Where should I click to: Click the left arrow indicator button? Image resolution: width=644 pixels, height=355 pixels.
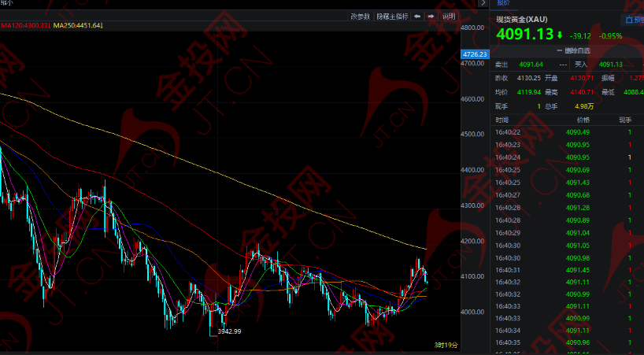point(417,17)
